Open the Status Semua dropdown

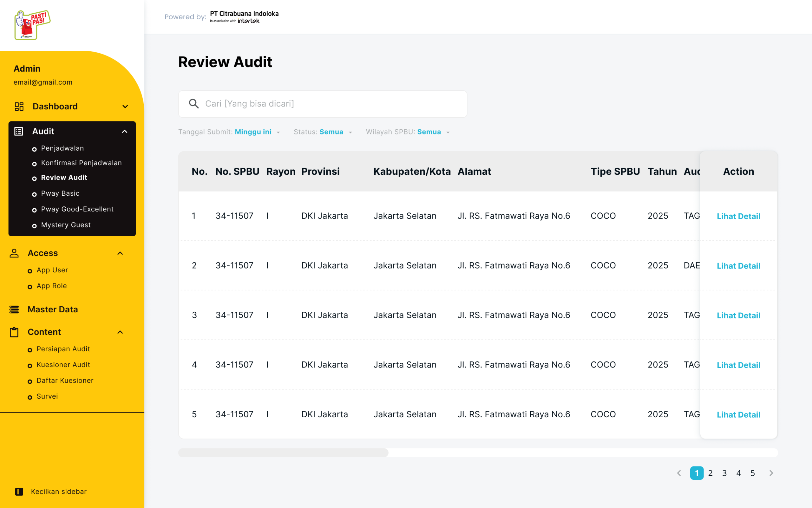[335, 132]
